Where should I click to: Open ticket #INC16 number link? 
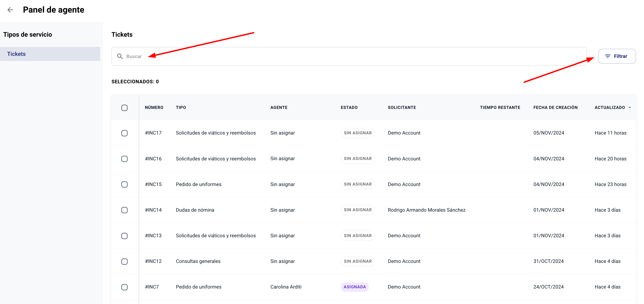tap(153, 159)
